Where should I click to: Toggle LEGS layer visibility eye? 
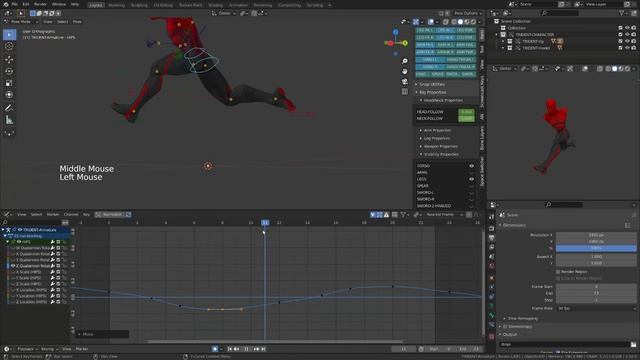[x=471, y=179]
